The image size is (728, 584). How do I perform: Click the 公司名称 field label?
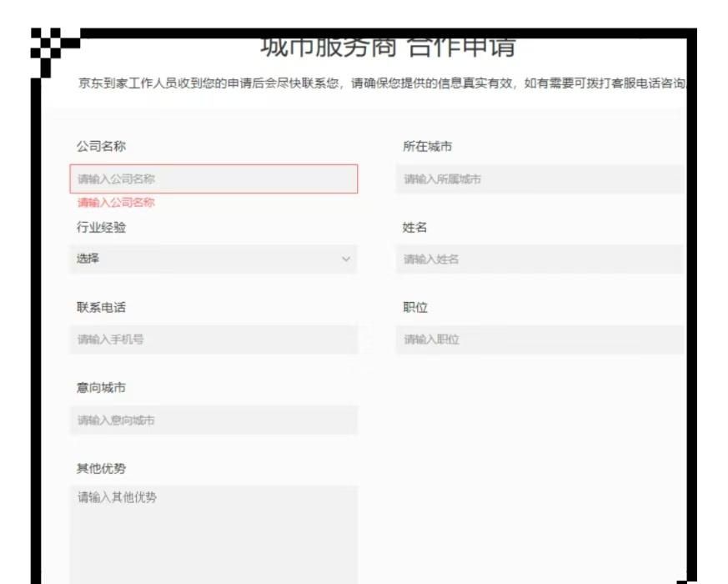click(101, 147)
